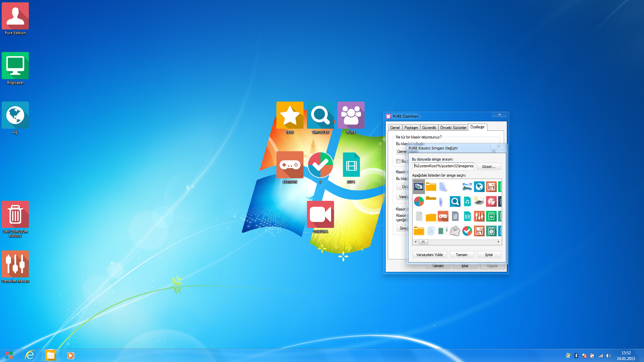Choose the checkmark circle icon in list
Viewport: 644px width, 362px height.
coord(467,231)
